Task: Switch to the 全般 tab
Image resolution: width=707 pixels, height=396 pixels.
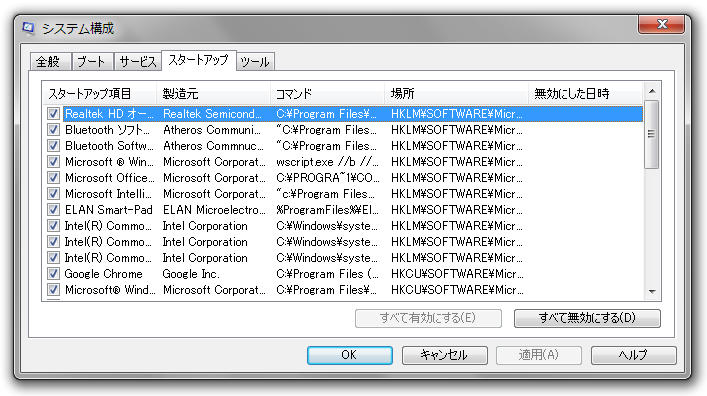Action: pos(50,62)
